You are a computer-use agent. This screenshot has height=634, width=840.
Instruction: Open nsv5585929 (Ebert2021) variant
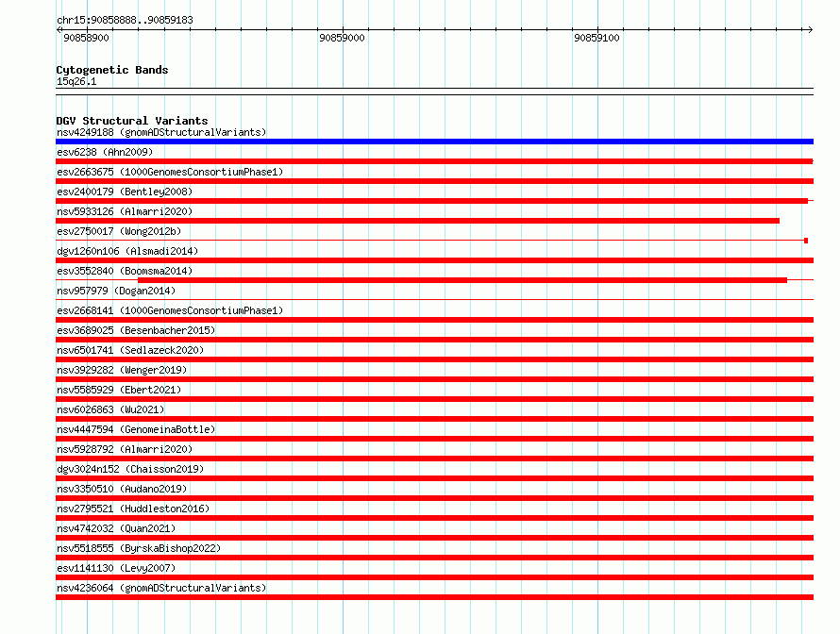pos(119,390)
